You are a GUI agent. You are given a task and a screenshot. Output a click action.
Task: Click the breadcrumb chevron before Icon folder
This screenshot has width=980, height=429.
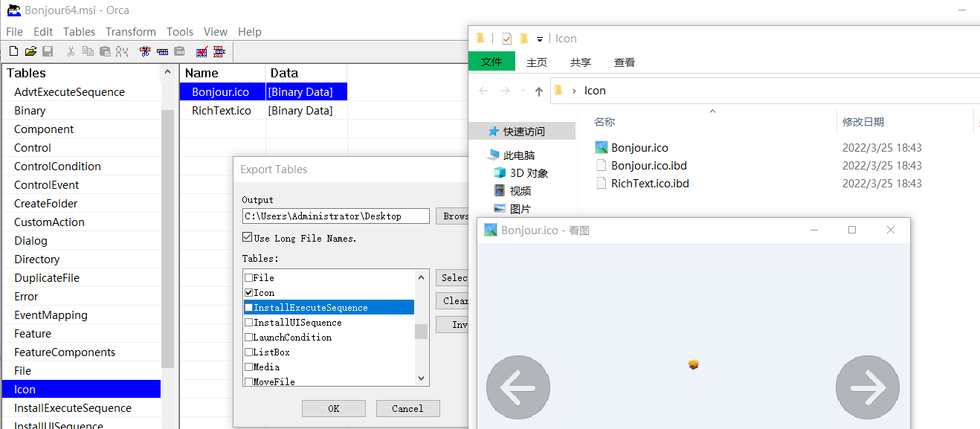[574, 91]
